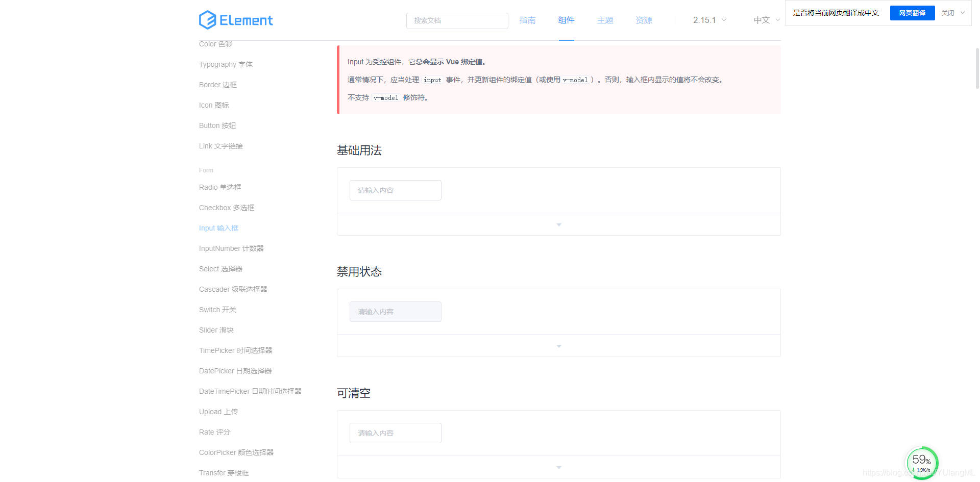The height and width of the screenshot is (482, 980).
Task: Switch to the 指南 tab
Action: tap(528, 20)
